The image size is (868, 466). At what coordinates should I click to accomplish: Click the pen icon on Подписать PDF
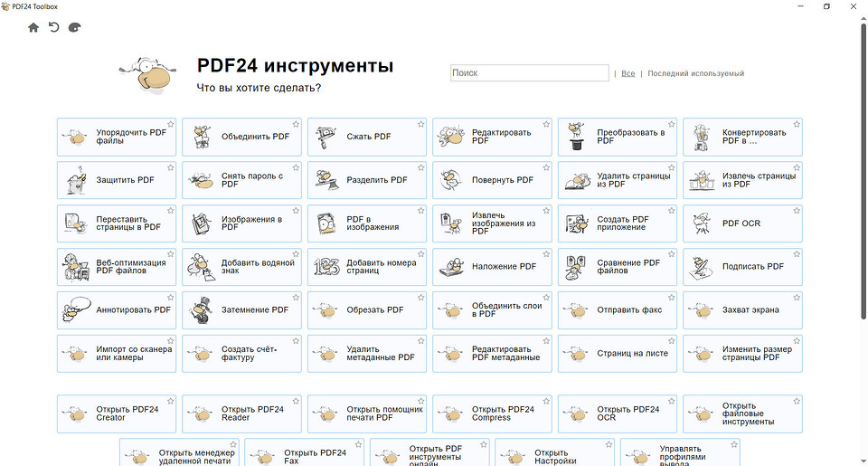click(x=702, y=267)
